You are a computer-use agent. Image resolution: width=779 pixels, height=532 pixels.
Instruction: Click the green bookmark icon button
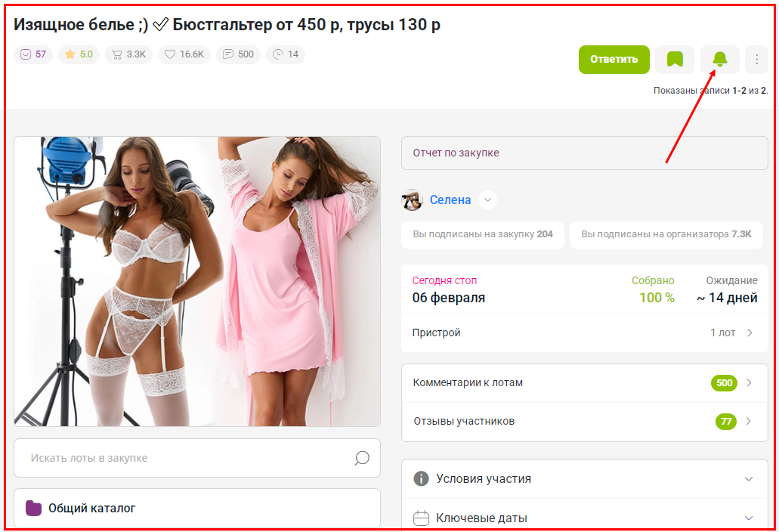(x=675, y=60)
